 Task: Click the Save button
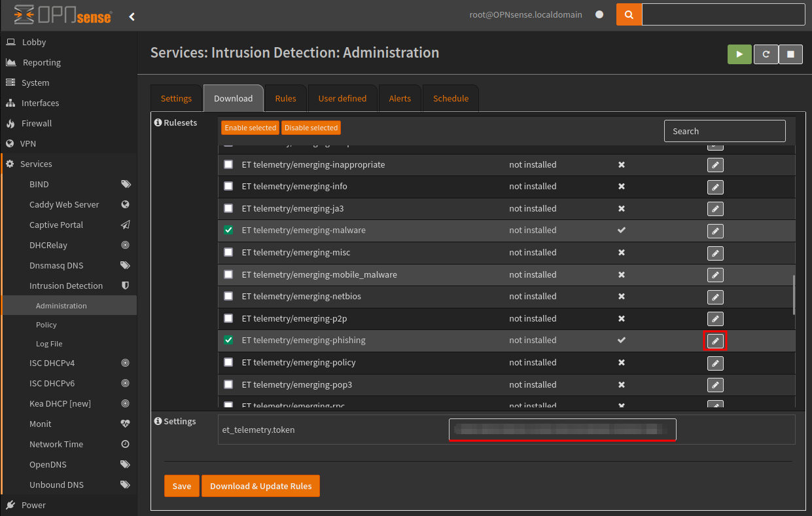click(x=182, y=486)
